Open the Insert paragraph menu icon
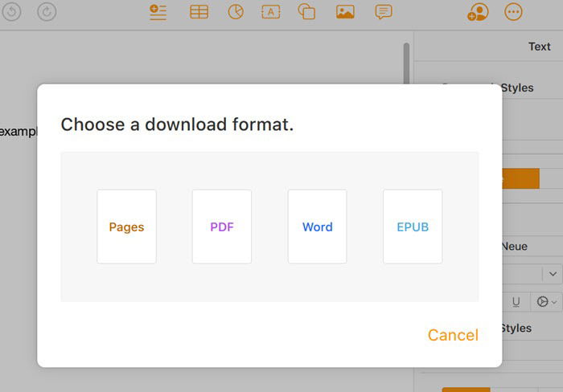Image resolution: width=563 pixels, height=392 pixels. click(158, 12)
